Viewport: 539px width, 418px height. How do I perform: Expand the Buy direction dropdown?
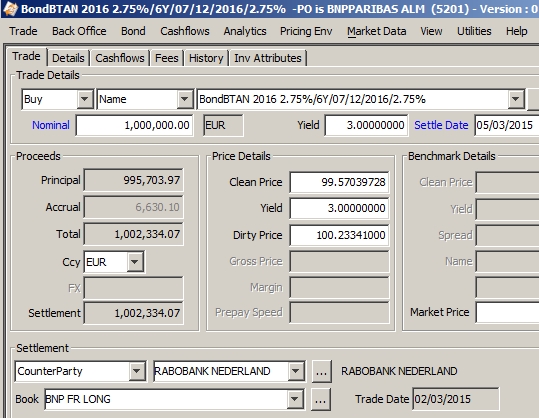(85, 99)
